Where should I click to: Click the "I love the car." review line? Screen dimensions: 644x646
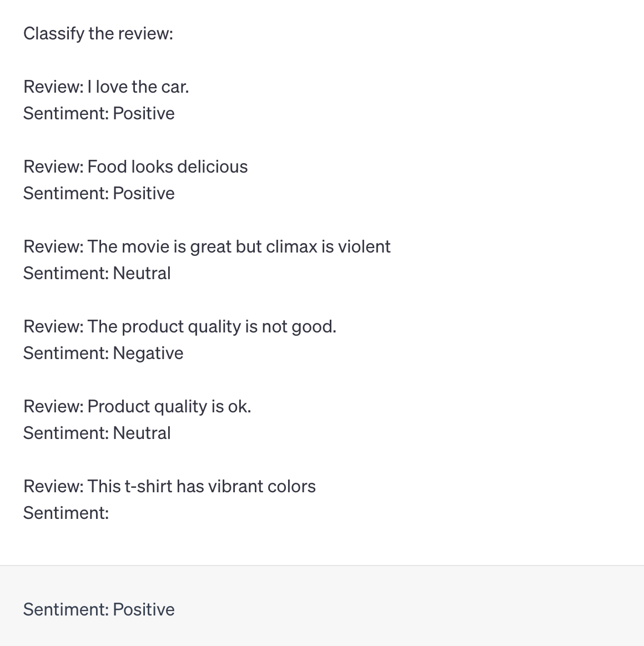pos(106,87)
